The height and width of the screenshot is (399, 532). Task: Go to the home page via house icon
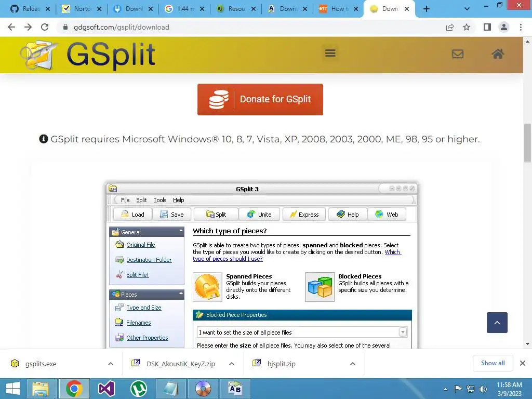(x=498, y=54)
